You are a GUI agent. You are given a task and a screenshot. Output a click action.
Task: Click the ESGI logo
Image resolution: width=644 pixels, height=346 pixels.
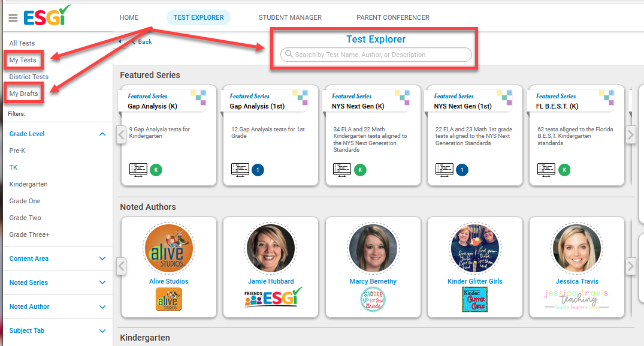point(47,16)
